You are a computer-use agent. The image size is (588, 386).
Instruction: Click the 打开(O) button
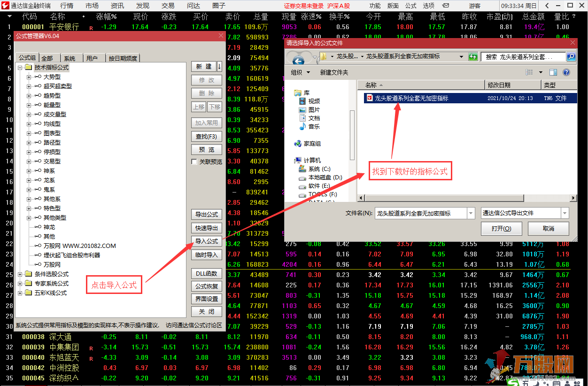click(x=501, y=229)
